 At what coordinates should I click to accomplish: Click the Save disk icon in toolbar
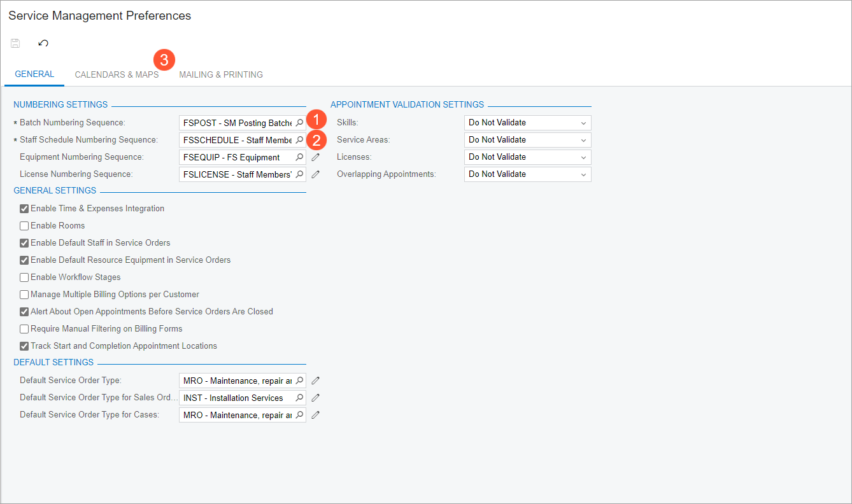[x=15, y=43]
